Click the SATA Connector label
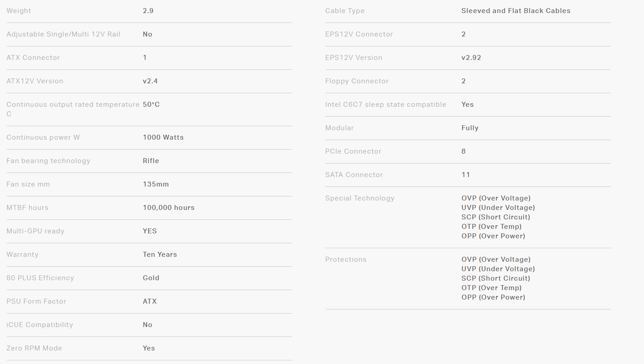644x364 pixels. click(x=354, y=175)
